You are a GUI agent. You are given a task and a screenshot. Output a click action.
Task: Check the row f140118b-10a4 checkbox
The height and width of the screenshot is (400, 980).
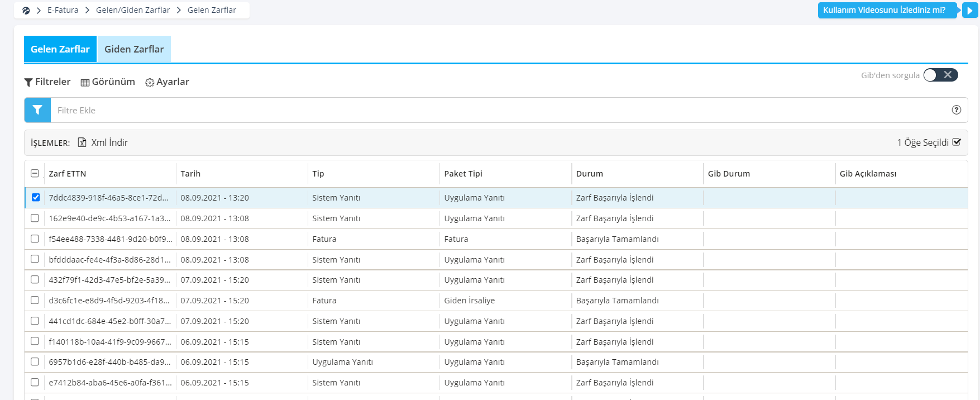pyautogui.click(x=35, y=341)
